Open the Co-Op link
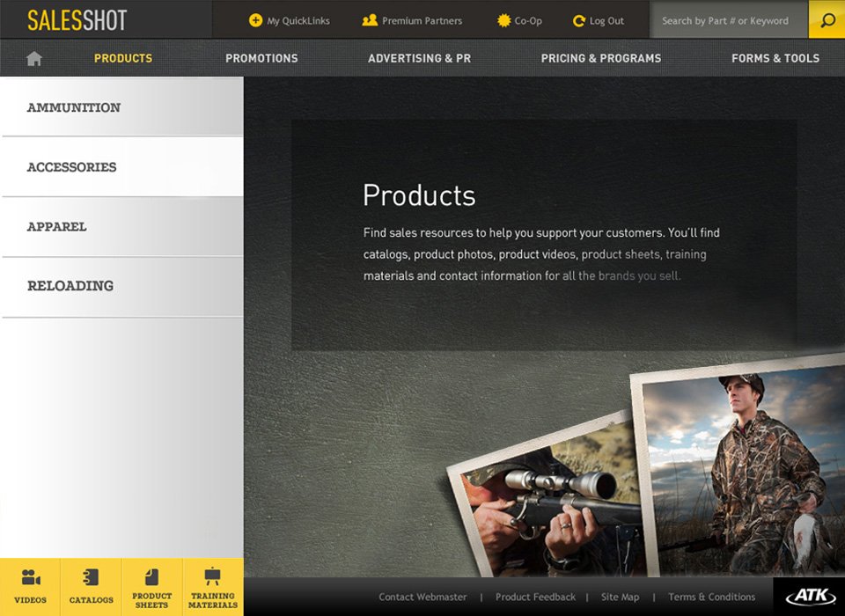 (x=528, y=21)
